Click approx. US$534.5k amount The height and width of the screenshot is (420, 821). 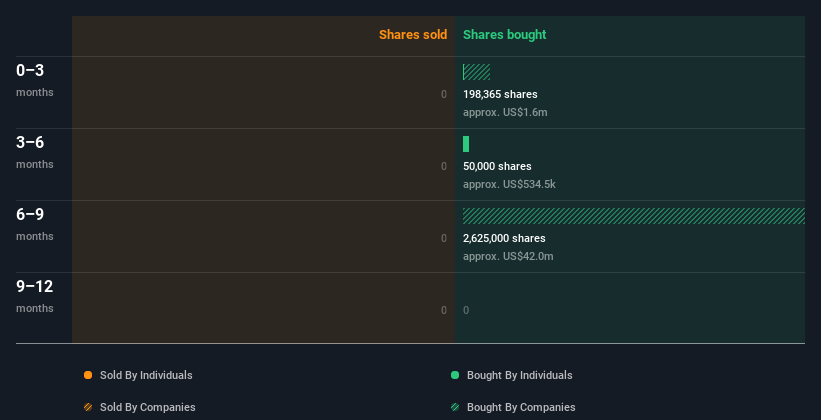click(x=509, y=184)
